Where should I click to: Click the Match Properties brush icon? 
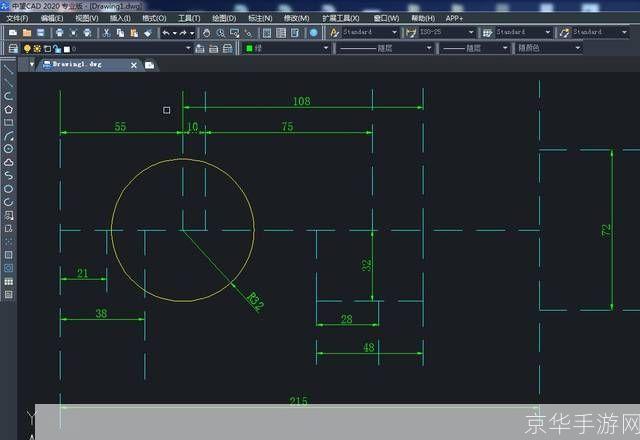click(148, 33)
